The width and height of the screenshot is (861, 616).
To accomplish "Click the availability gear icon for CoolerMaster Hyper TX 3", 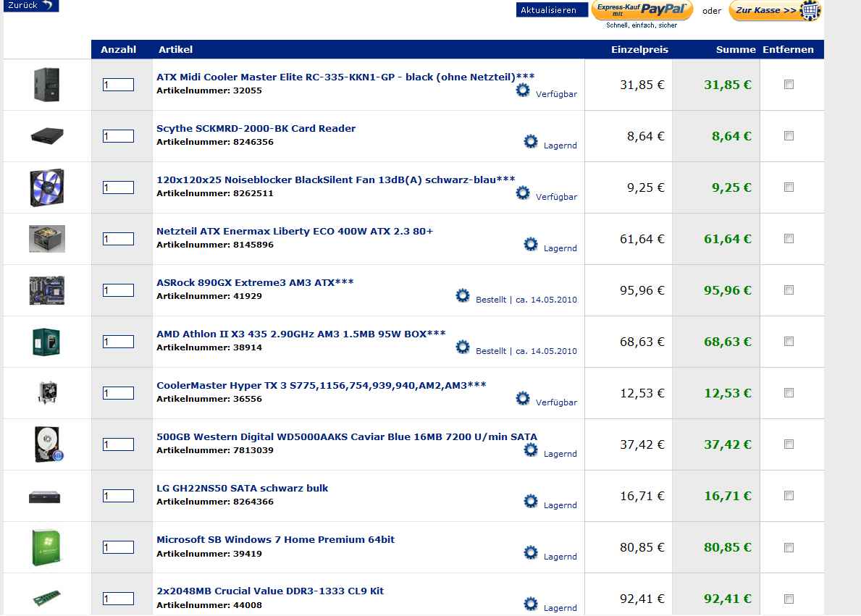I will point(523,399).
